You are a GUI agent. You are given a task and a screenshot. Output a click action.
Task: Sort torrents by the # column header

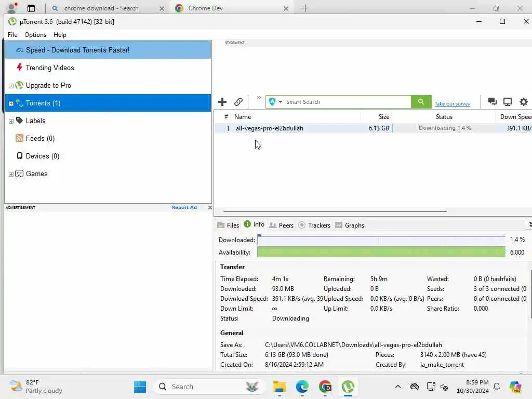pos(226,117)
